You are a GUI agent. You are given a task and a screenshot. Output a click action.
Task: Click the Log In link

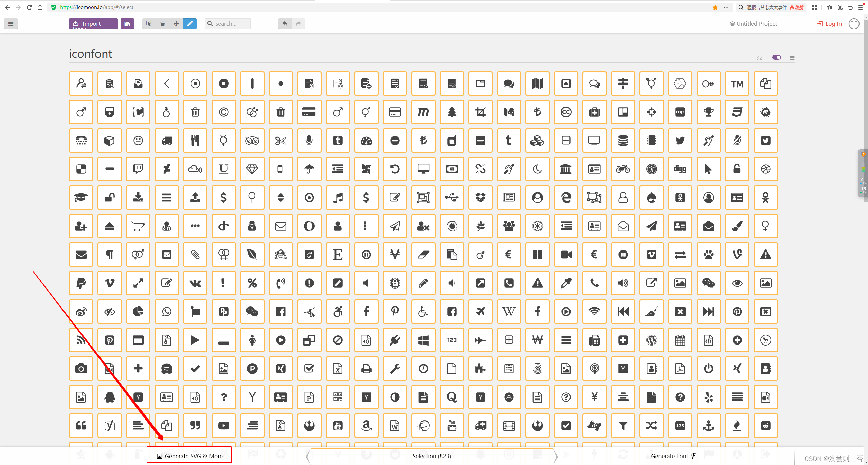click(829, 24)
